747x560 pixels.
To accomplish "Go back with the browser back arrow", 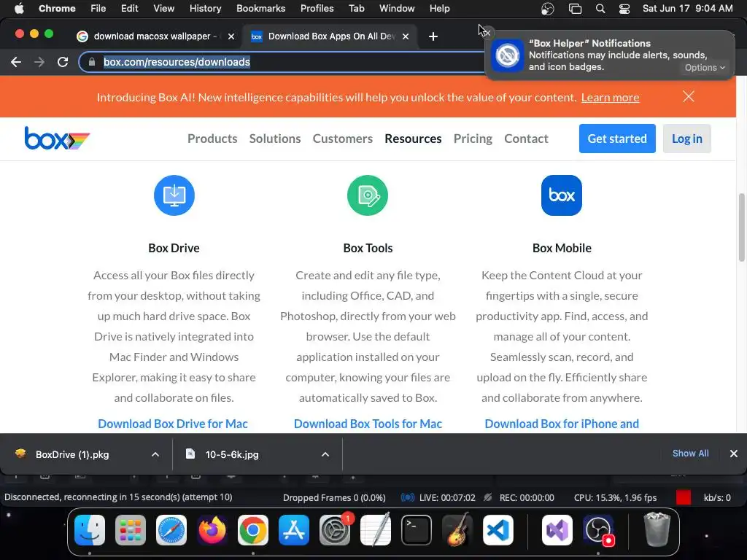I will (x=16, y=62).
